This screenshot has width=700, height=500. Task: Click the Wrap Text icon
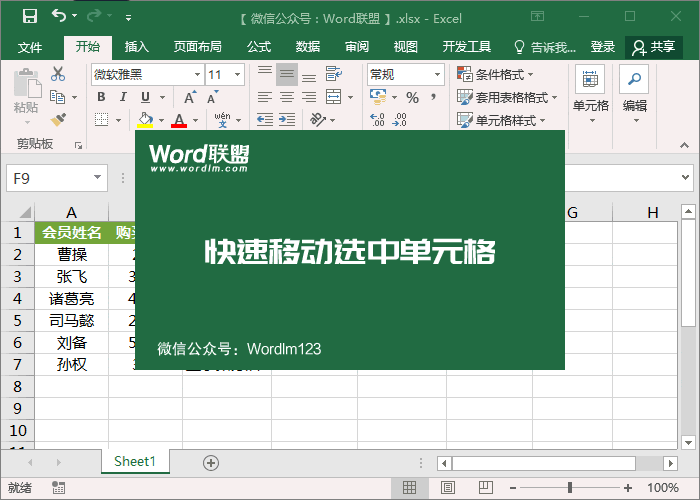[x=334, y=74]
